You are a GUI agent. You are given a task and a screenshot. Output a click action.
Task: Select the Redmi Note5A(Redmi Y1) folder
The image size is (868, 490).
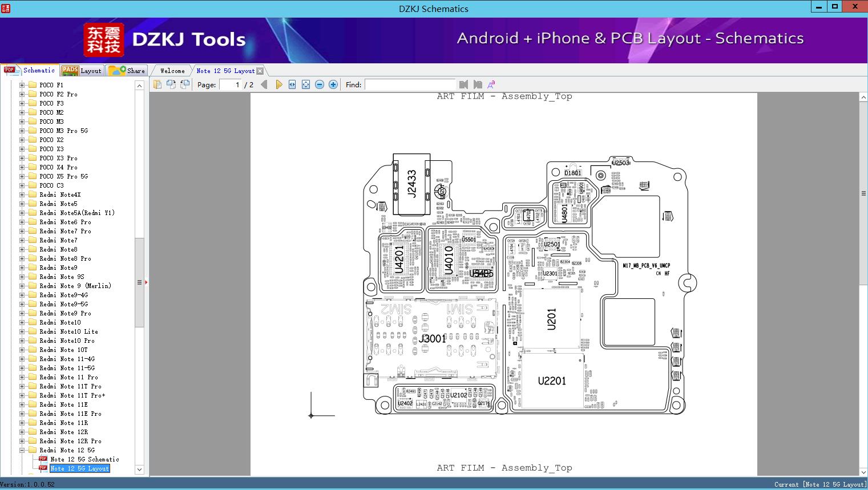click(x=77, y=213)
